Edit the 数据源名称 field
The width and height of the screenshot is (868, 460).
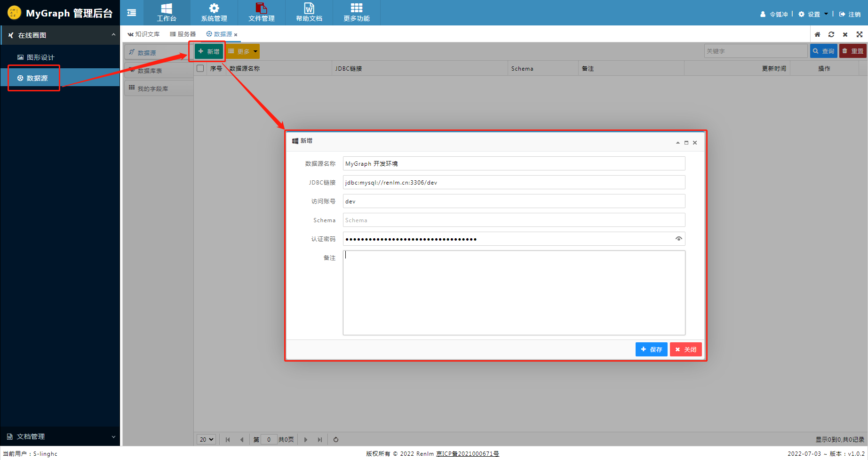(514, 163)
